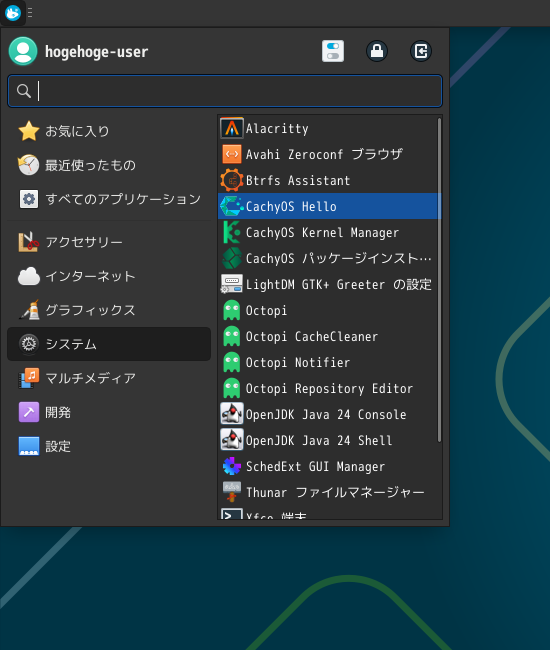The width and height of the screenshot is (550, 650).
Task: Click the hogehoge-user name label
Action: pos(97,52)
